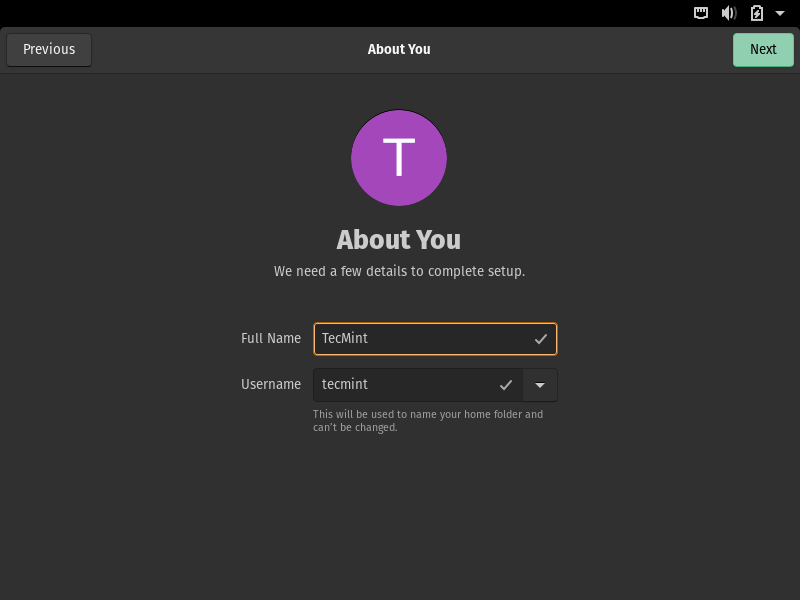
Task: Click 'We need a few details' subtitle
Action: [399, 271]
